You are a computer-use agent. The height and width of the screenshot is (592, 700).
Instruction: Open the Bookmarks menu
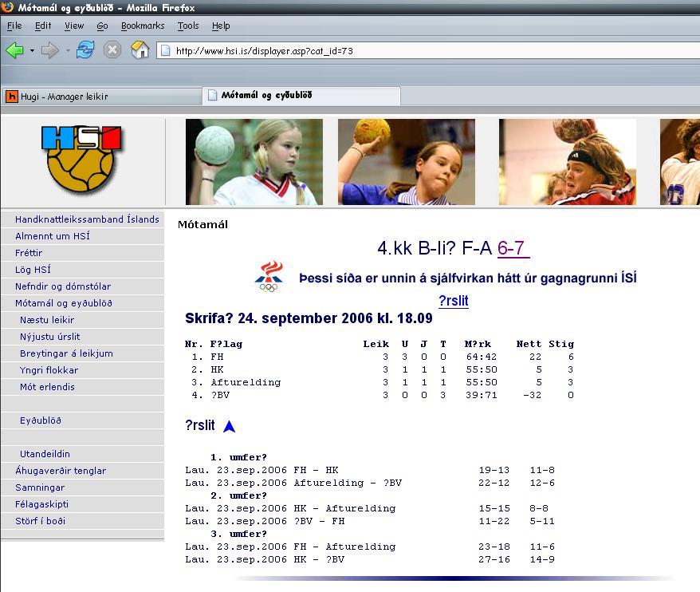pos(143,26)
